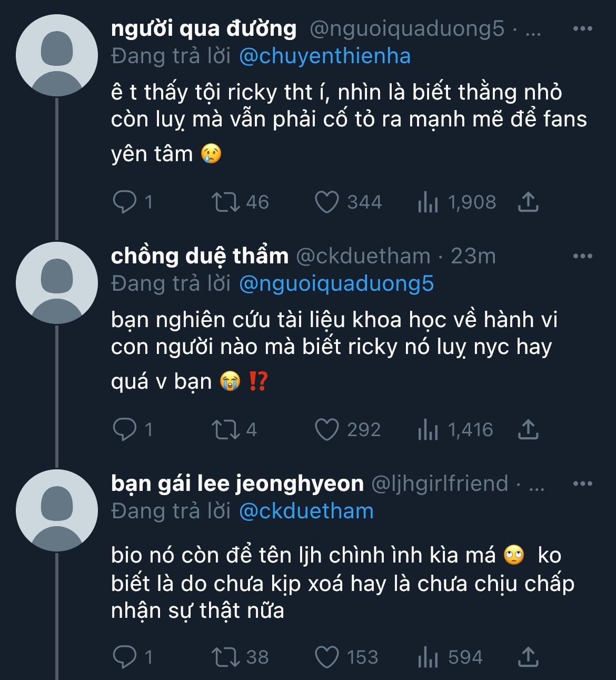View analytics showing 594 views
Image resolution: width=616 pixels, height=680 pixels.
pyautogui.click(x=449, y=657)
